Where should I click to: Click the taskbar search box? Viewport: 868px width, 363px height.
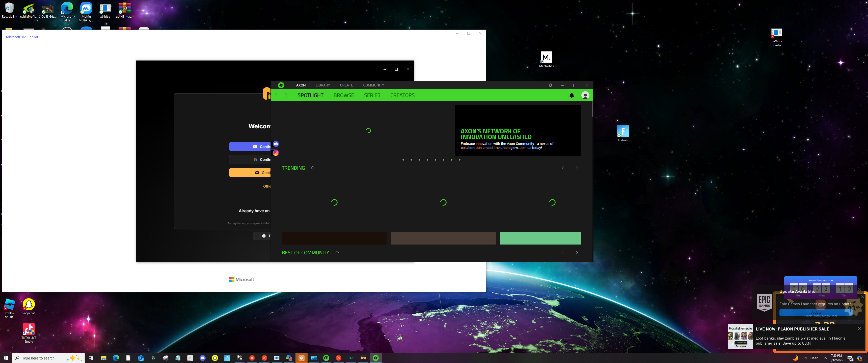pos(48,358)
